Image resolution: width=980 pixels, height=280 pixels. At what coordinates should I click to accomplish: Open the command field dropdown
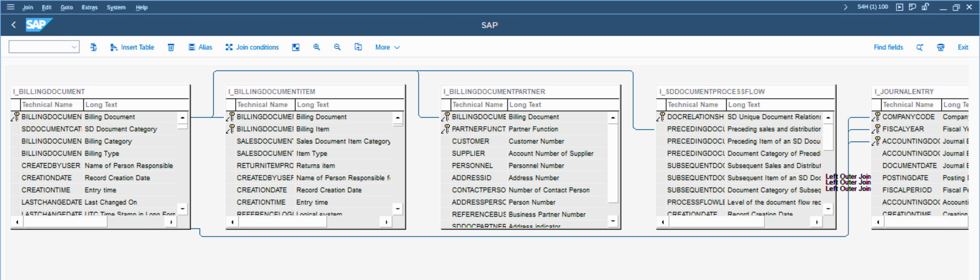click(x=74, y=47)
